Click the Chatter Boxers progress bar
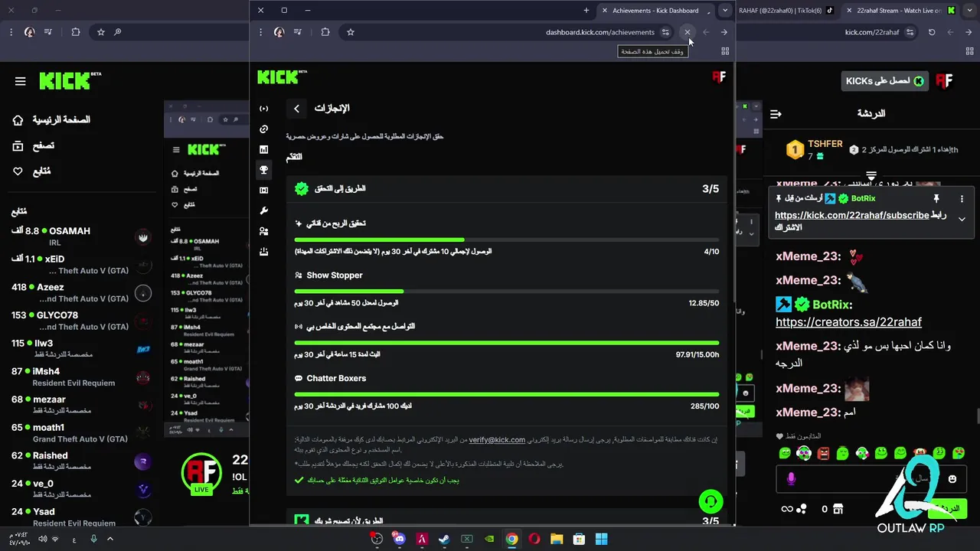Viewport: 980px width, 551px height. 507,395
